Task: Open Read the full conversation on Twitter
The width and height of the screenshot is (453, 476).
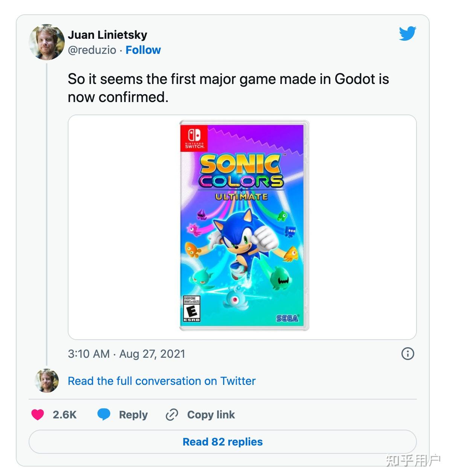Action: click(161, 381)
